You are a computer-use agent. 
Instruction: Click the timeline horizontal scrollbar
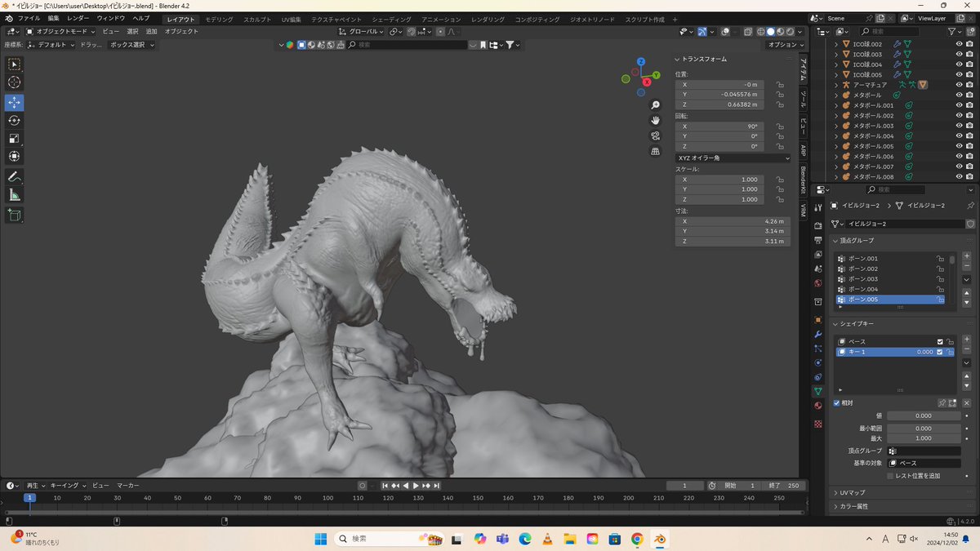click(404, 513)
